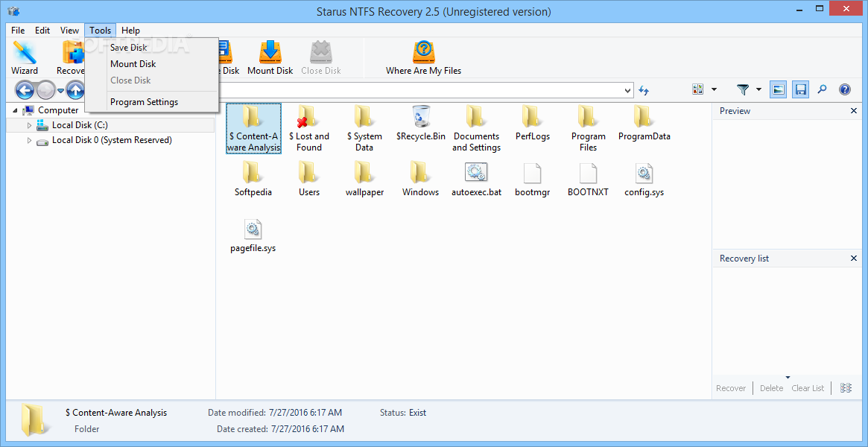Viewport: 868px width, 447px height.
Task: Open the Edit menu
Action: click(42, 31)
